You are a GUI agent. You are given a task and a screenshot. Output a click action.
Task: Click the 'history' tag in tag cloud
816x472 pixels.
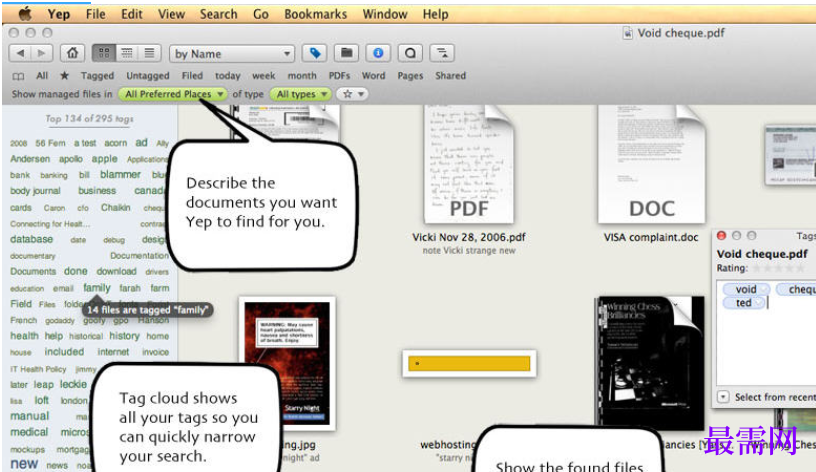pyautogui.click(x=124, y=336)
